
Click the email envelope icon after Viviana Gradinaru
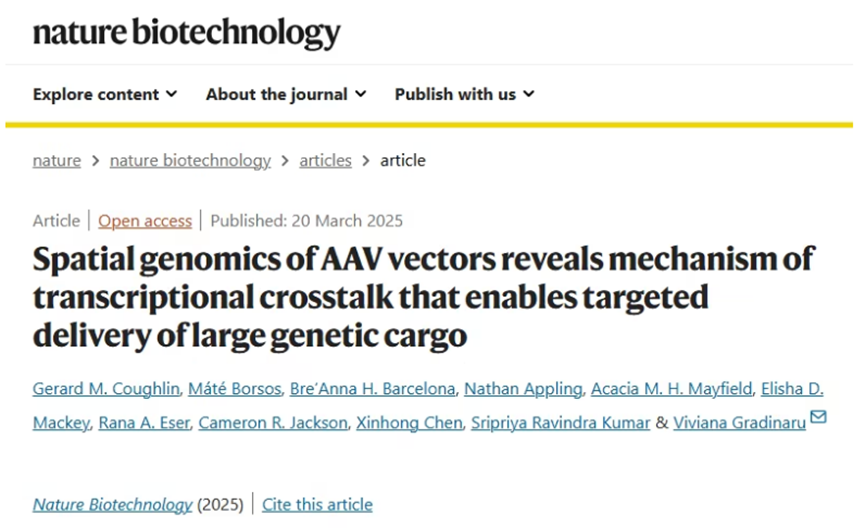(x=818, y=417)
